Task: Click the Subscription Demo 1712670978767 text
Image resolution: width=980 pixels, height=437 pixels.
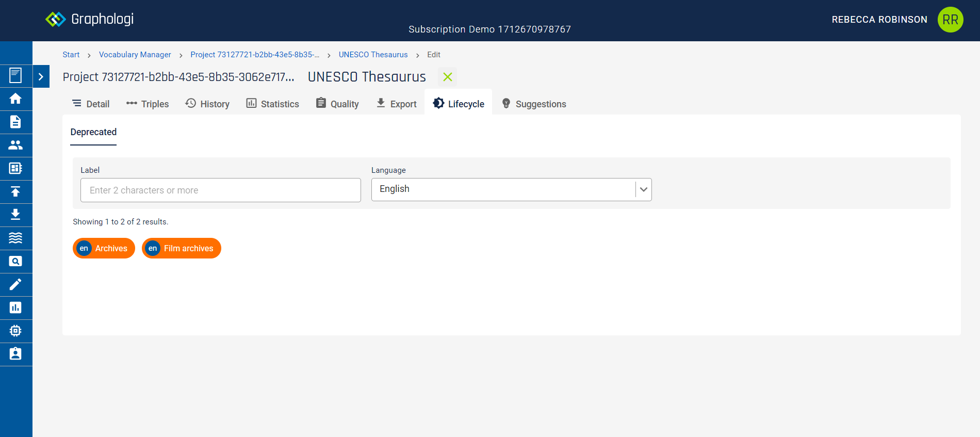Action: tap(490, 29)
